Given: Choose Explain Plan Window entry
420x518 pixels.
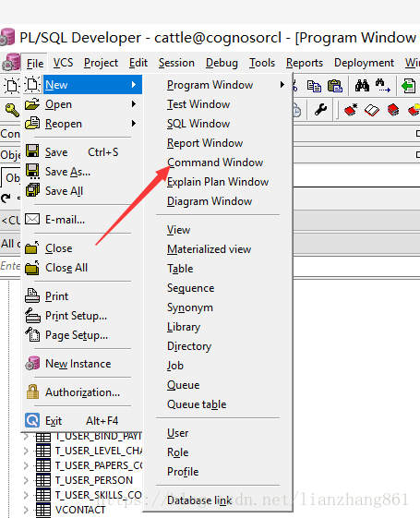Looking at the screenshot, I should (x=218, y=182).
